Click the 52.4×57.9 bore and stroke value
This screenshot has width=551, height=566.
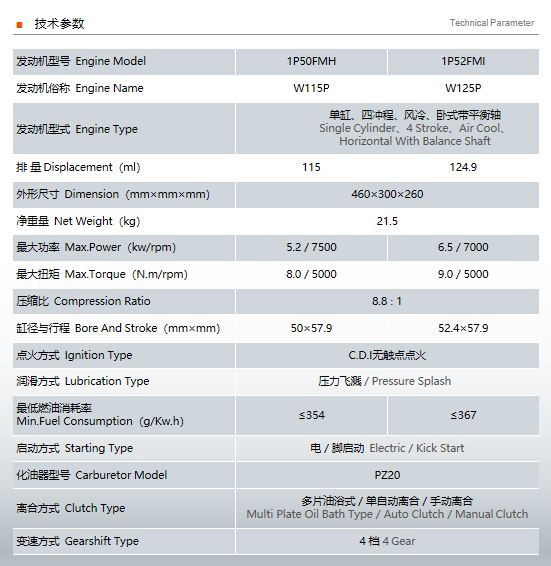pos(463,328)
